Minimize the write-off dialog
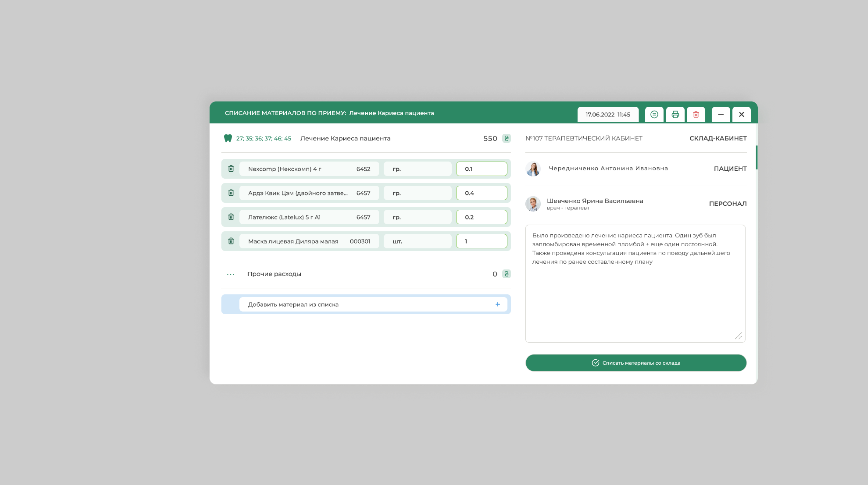Image resolution: width=868 pixels, height=485 pixels. point(721,115)
